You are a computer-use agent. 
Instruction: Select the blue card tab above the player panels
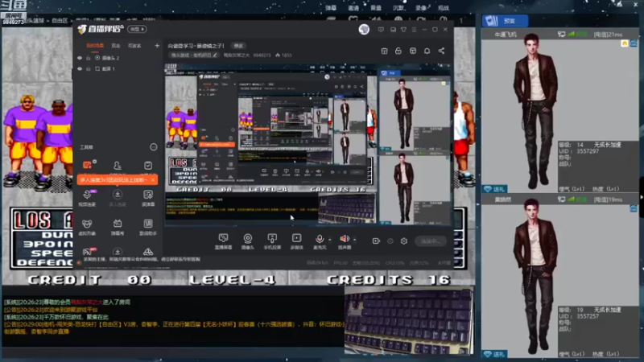coord(506,21)
